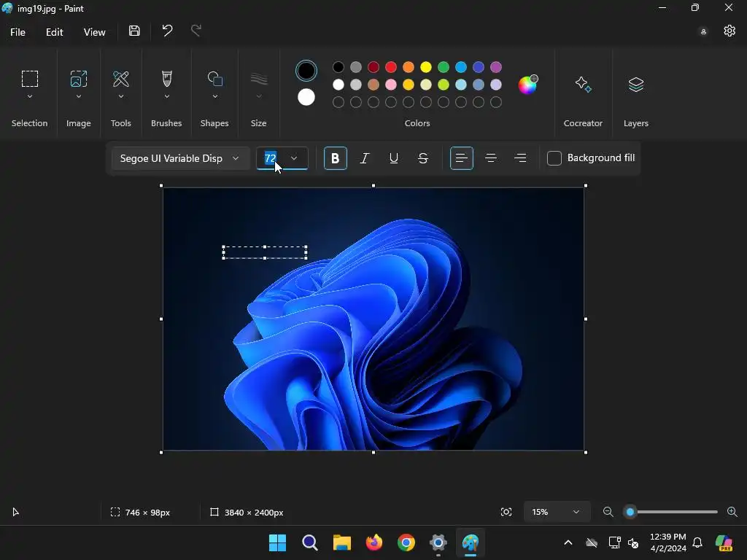
Task: Click the Size lines icon
Action: pos(259,79)
